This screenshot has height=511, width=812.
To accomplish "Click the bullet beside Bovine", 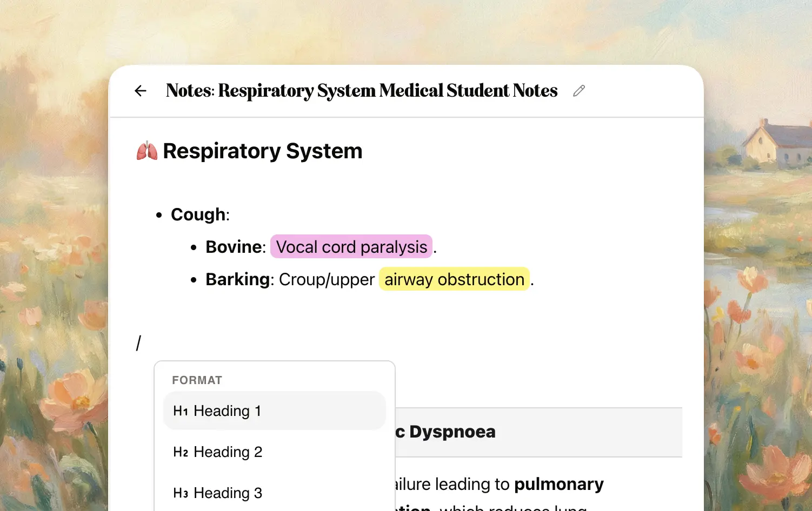I will click(194, 247).
